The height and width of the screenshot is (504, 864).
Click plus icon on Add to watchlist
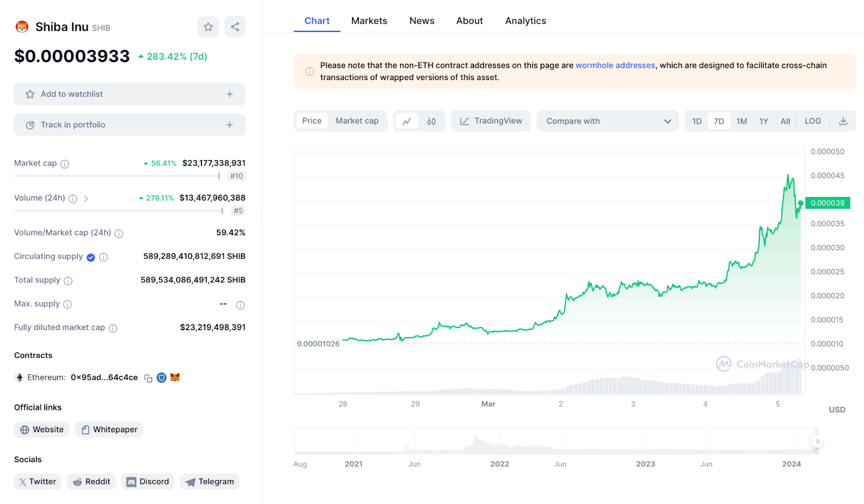click(230, 94)
